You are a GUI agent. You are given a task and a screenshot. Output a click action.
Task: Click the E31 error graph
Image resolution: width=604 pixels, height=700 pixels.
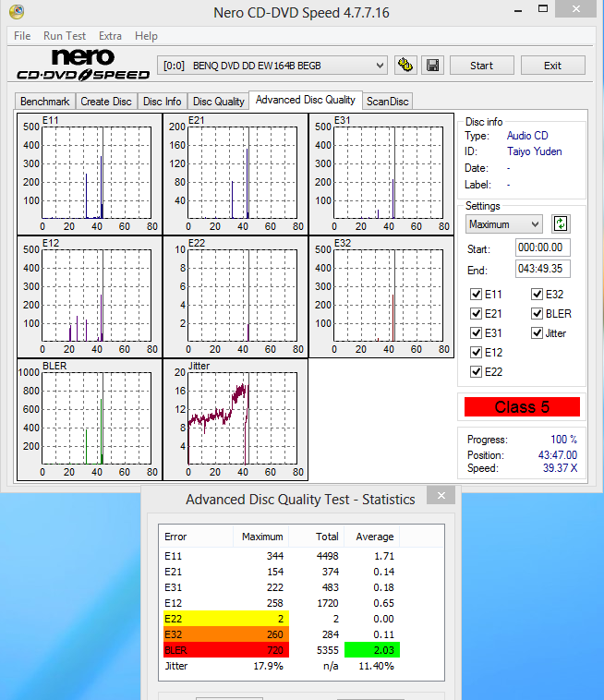coord(381,175)
